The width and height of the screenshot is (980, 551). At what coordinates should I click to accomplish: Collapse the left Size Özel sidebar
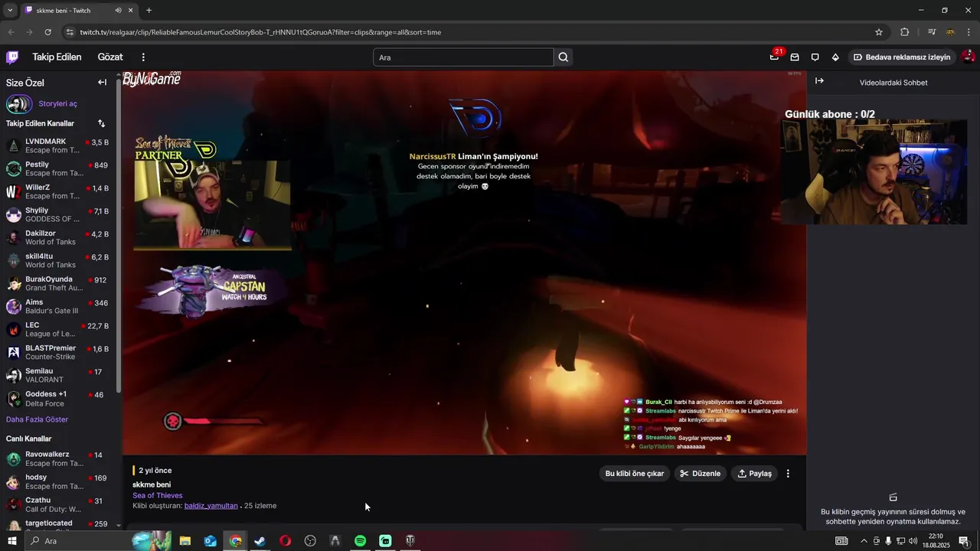pos(102,83)
